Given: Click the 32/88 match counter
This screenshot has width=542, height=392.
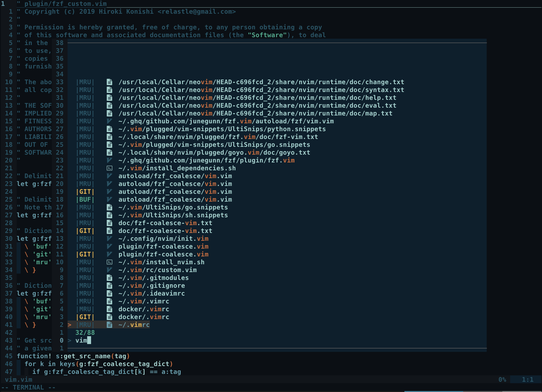Looking at the screenshot, I should (x=85, y=333).
